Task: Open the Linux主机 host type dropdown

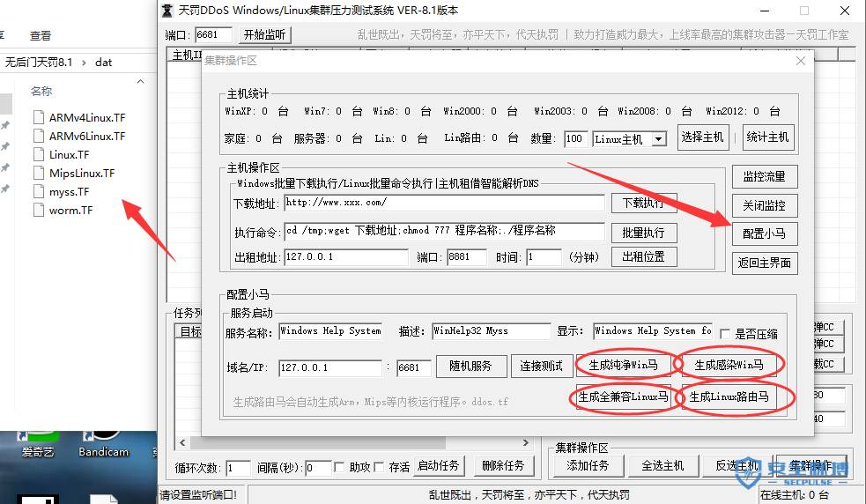Action: 658,138
